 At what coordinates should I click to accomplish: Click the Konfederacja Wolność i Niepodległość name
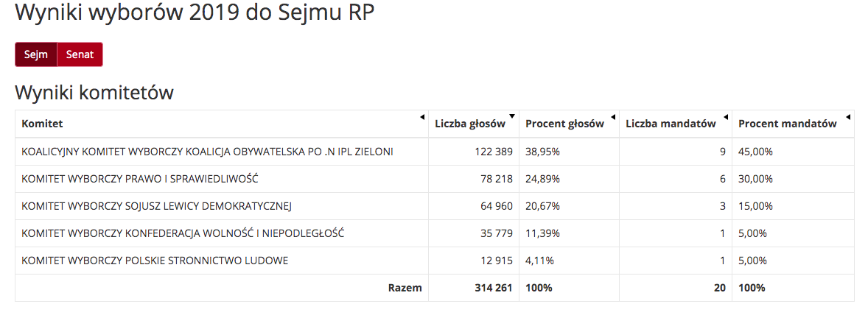(183, 233)
